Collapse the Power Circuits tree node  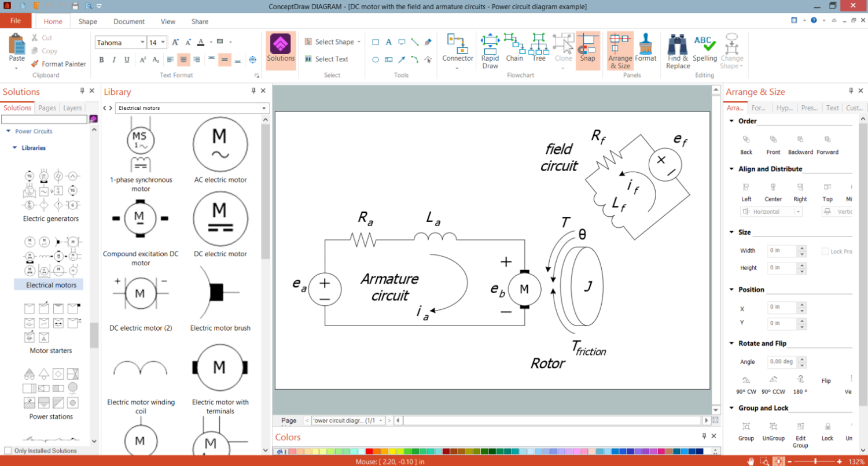pos(9,131)
